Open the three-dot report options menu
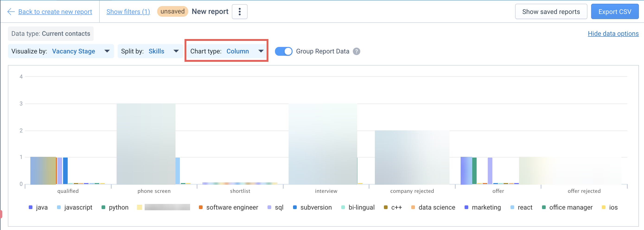 tap(239, 12)
